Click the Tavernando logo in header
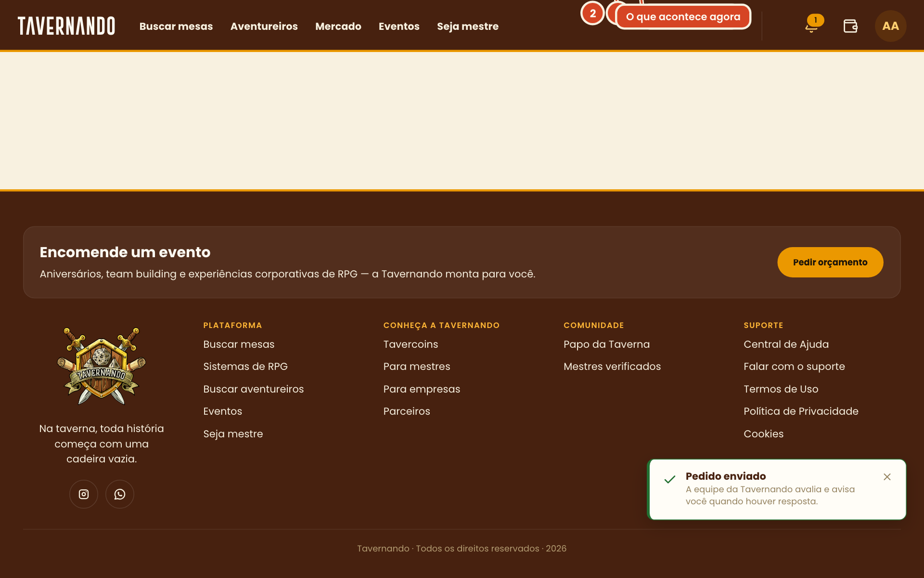Screen dimensions: 924x578 point(66,26)
